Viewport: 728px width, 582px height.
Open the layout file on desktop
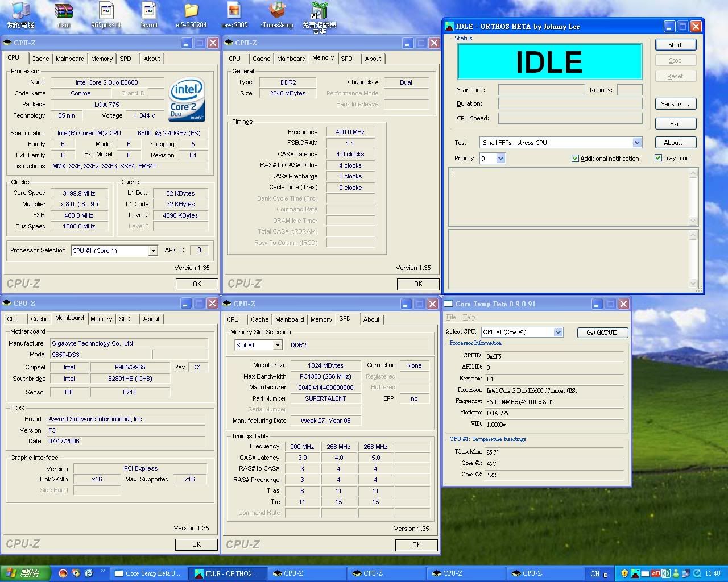coord(149,11)
